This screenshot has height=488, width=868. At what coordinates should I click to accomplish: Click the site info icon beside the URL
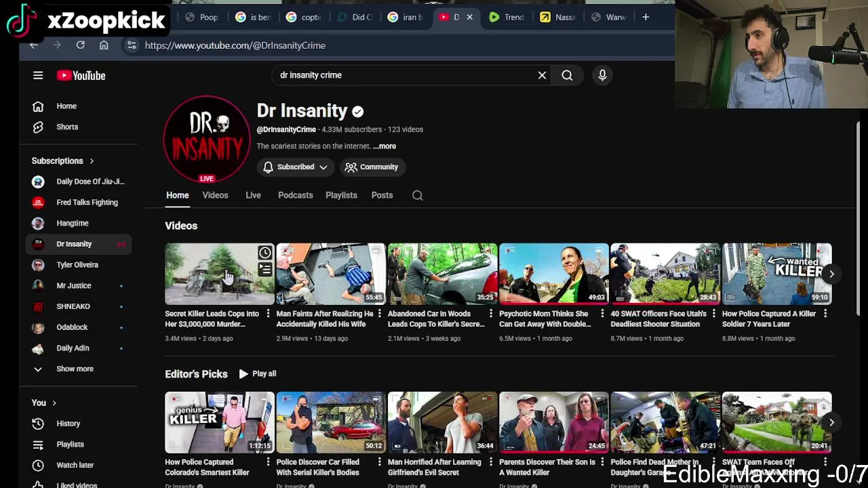tap(132, 45)
